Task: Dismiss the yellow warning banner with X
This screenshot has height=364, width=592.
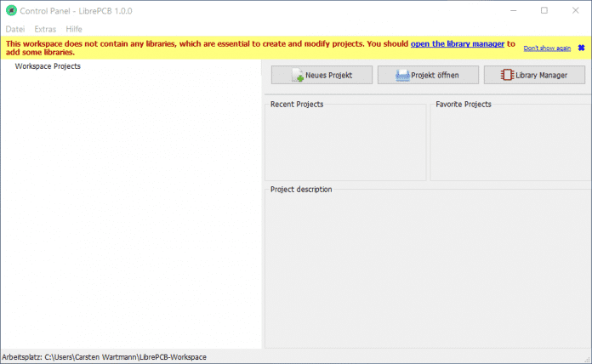Action: (x=581, y=48)
